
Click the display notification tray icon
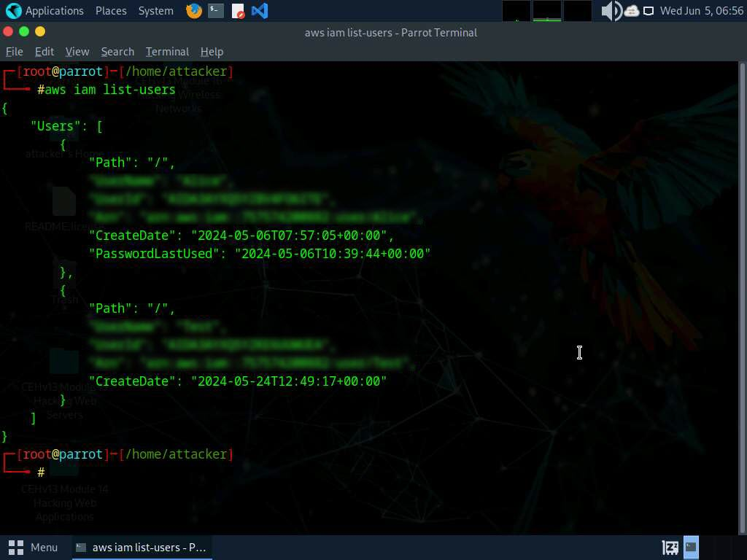(x=649, y=11)
